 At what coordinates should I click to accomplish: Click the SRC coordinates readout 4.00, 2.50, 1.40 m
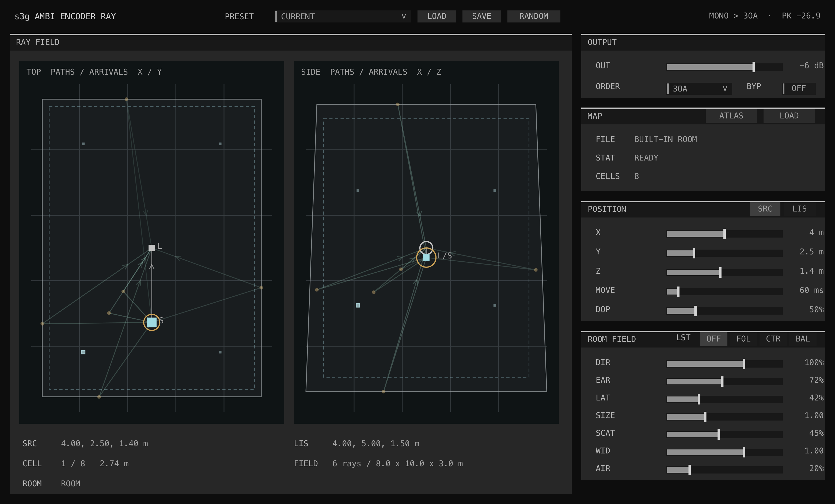pyautogui.click(x=104, y=443)
